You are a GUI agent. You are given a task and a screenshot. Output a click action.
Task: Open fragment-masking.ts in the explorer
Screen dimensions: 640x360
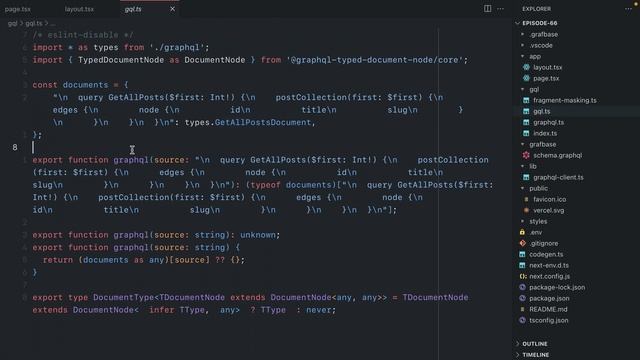564,100
